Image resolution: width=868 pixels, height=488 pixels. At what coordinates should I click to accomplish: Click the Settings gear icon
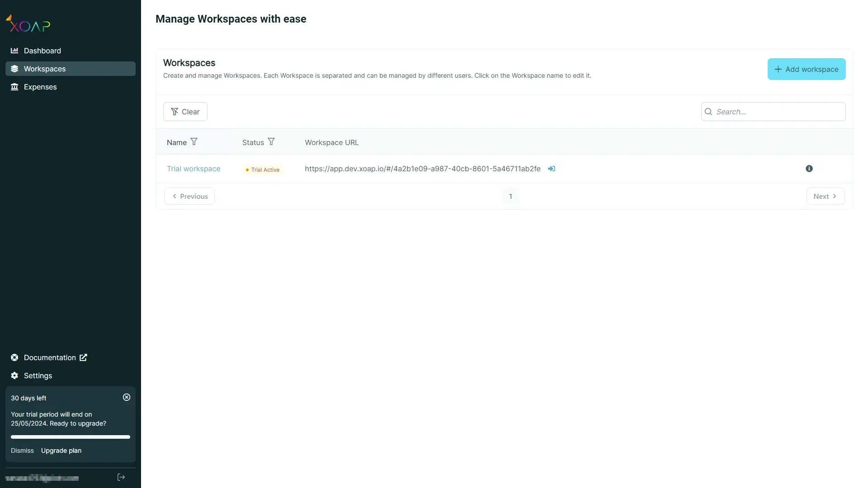tap(14, 375)
